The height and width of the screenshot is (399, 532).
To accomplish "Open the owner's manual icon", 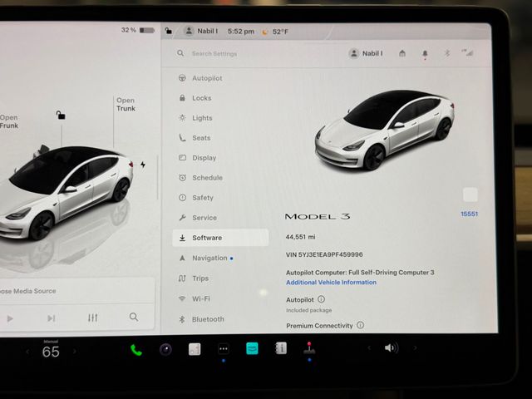I will point(281,348).
